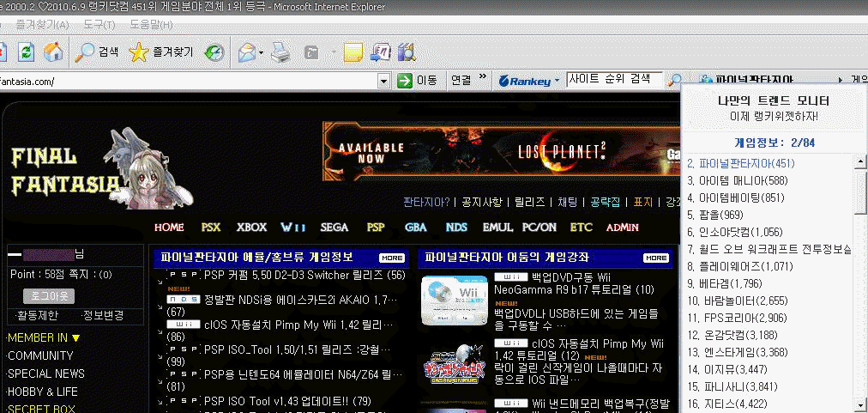The height and width of the screenshot is (413, 868).
Task: Click the 로그아웃 logout button
Action: pyautogui.click(x=49, y=295)
